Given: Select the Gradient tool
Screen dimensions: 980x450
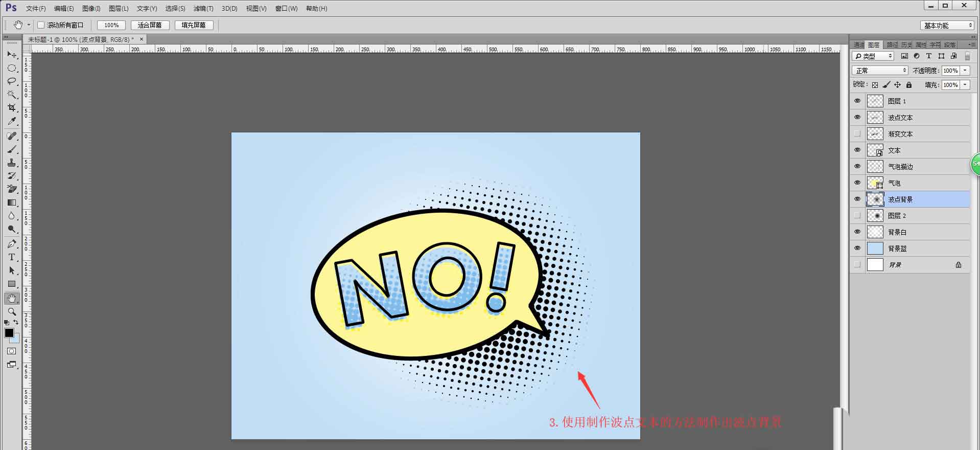Looking at the screenshot, I should click(12, 202).
